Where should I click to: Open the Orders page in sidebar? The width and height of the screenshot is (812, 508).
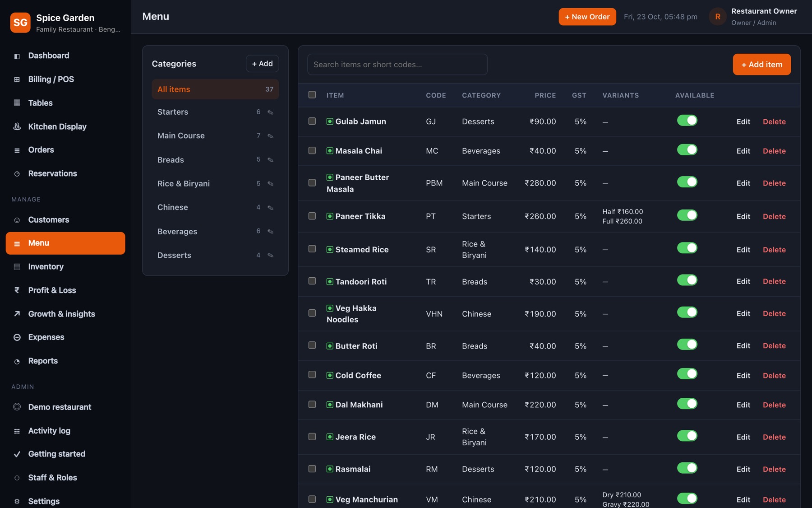[x=65, y=150]
